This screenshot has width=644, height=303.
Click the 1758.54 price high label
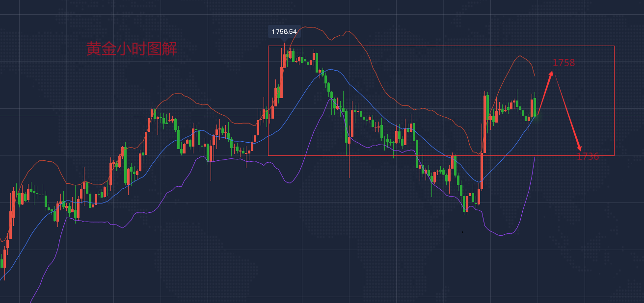coord(284,32)
